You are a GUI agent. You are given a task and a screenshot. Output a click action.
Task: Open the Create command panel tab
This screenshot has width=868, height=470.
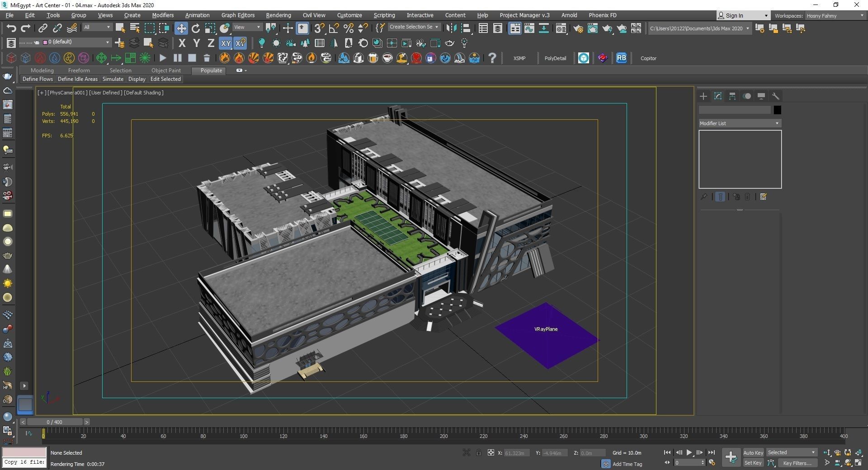click(703, 96)
